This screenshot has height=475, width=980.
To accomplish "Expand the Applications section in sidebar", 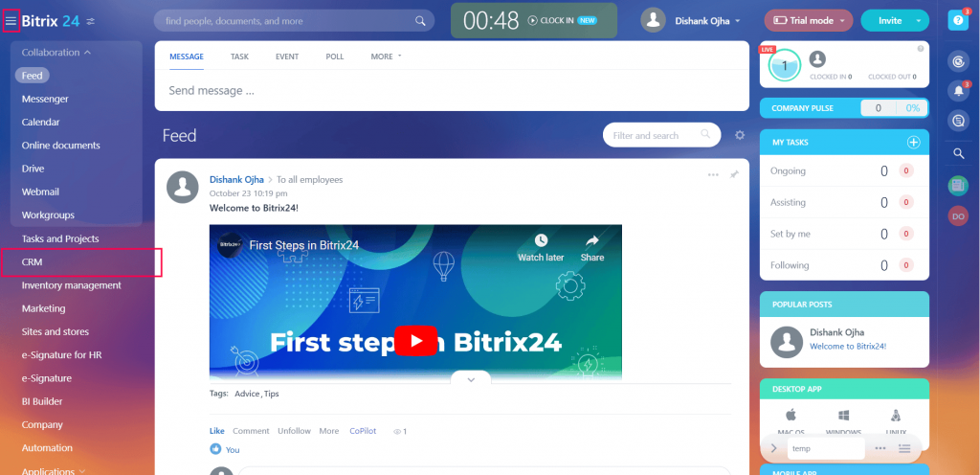I will click(x=54, y=470).
